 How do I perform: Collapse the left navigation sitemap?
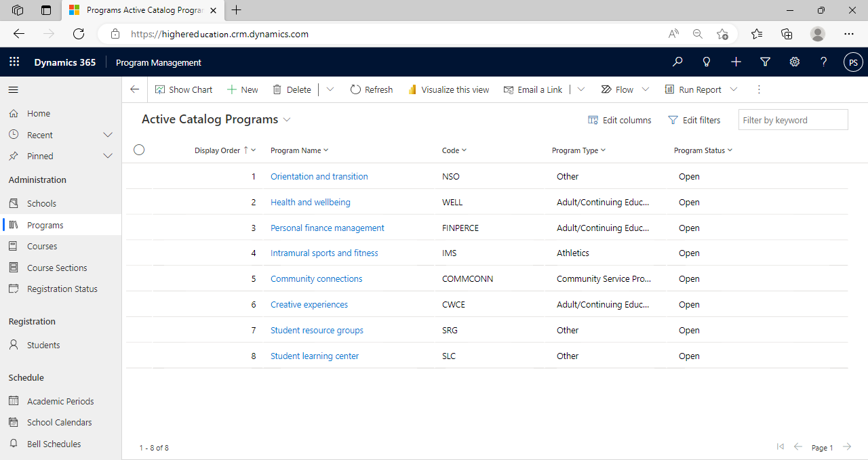(14, 89)
